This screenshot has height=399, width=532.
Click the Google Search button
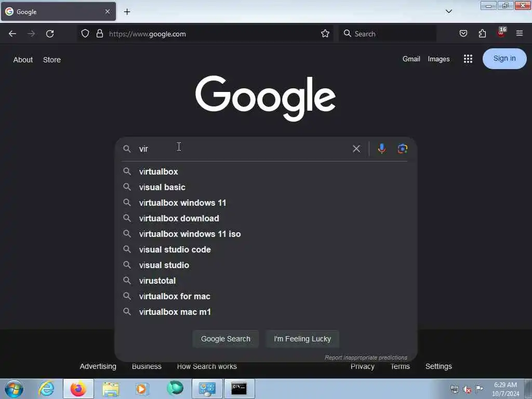click(225, 339)
